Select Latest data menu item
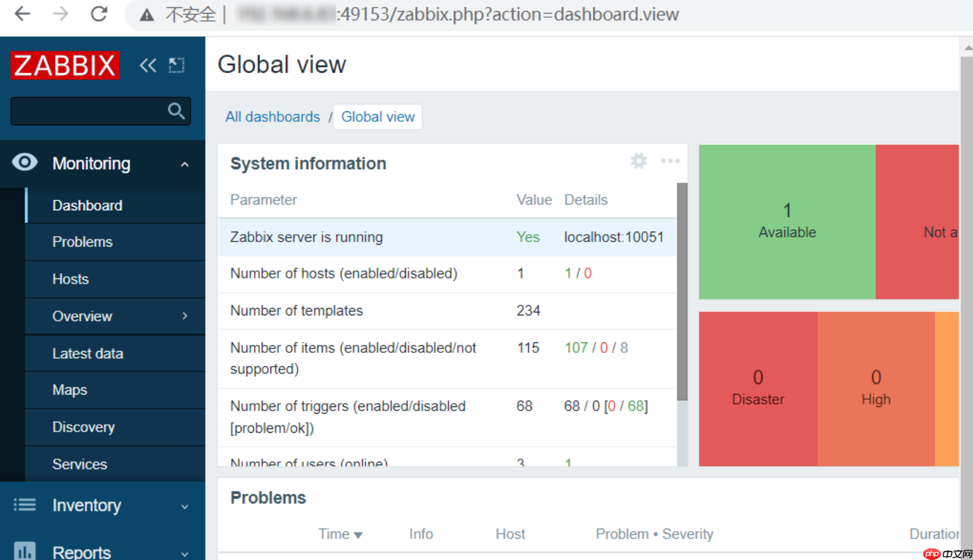The image size is (973, 560). (x=88, y=353)
